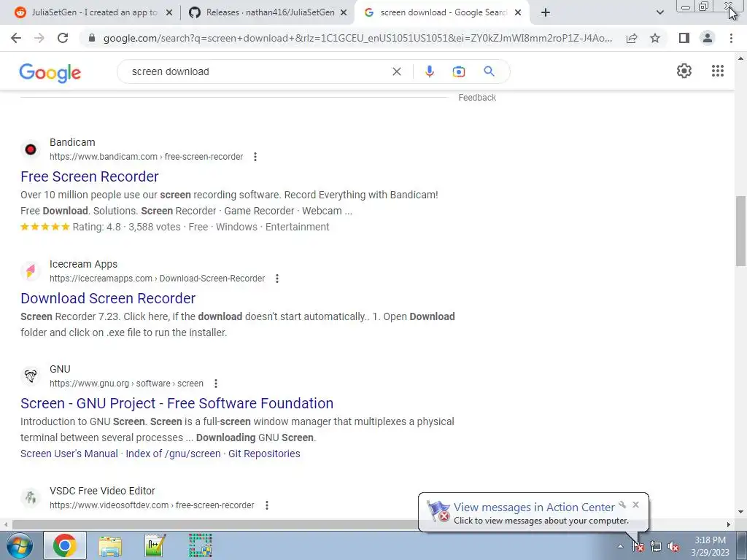Click Chrome icon in the taskbar

(x=65, y=545)
